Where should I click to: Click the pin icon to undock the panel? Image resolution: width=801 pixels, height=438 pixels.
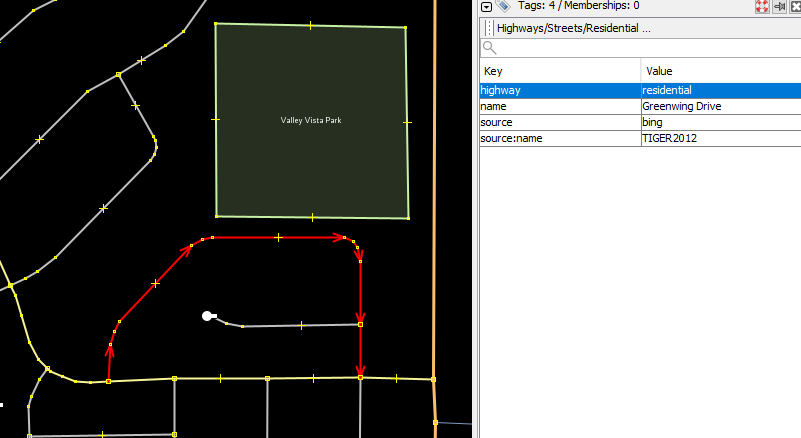[x=780, y=7]
